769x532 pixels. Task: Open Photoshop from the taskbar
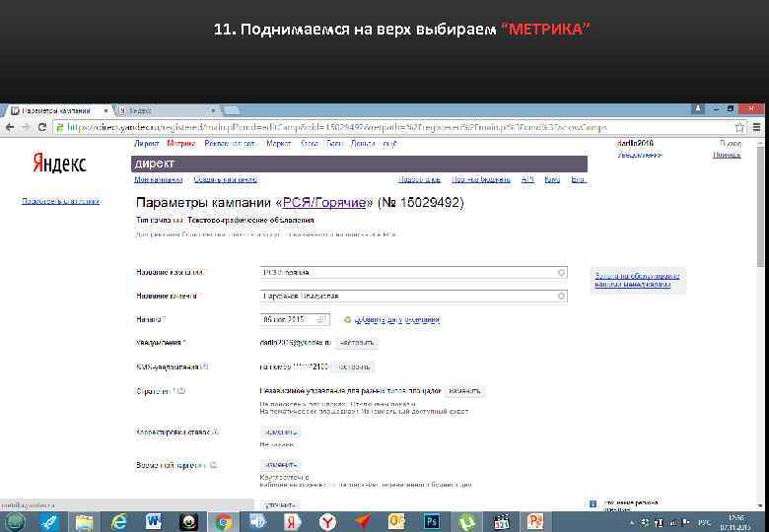click(432, 522)
